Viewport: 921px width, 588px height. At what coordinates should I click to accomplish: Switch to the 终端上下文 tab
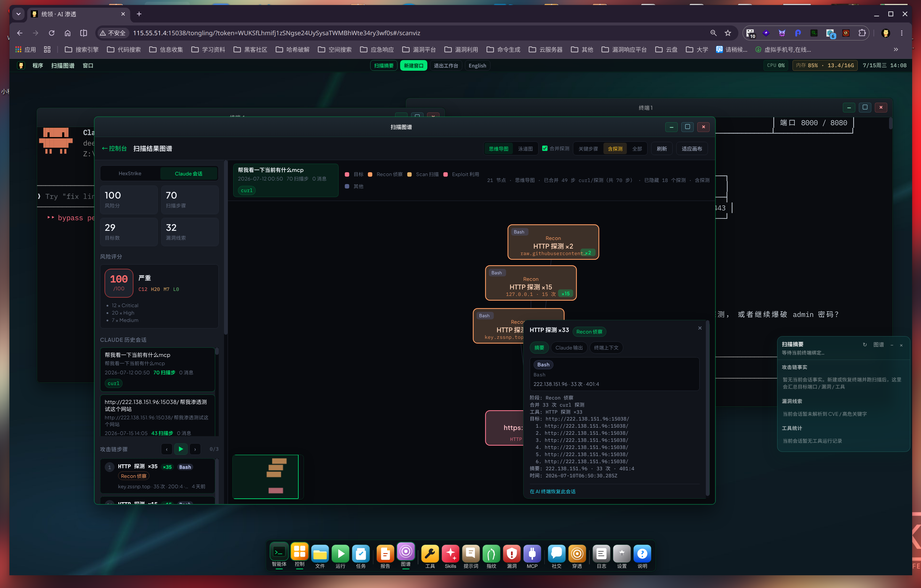(606, 347)
